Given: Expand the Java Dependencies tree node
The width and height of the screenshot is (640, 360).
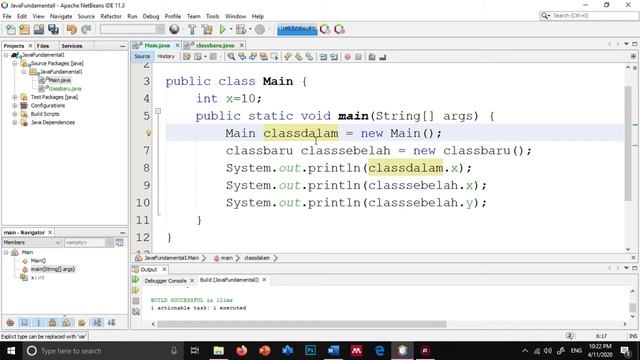Looking at the screenshot, I should (x=15, y=122).
